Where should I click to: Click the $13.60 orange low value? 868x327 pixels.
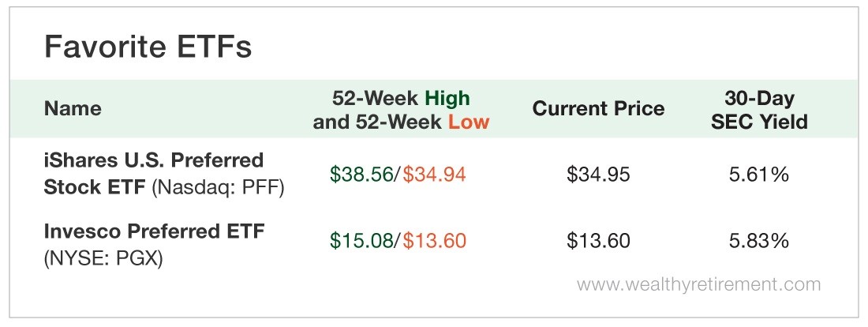click(x=434, y=241)
